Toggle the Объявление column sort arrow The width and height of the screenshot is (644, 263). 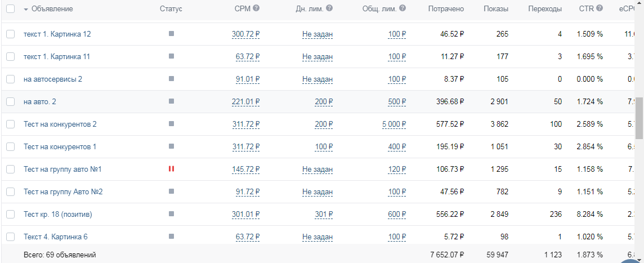26,10
